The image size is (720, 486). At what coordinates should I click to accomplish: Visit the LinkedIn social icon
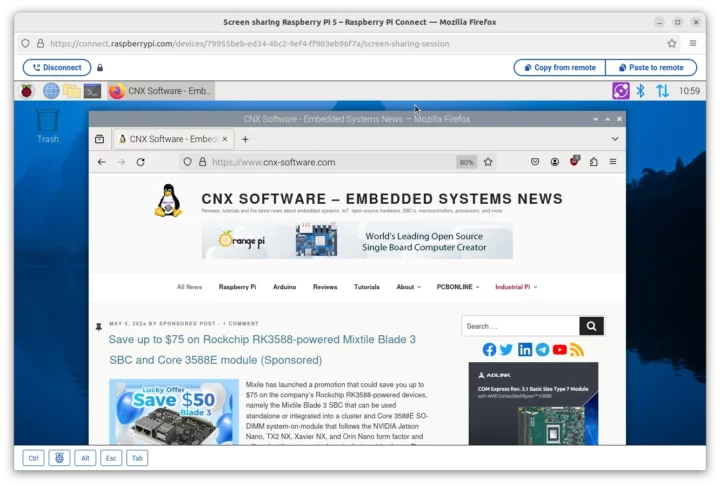pos(524,350)
